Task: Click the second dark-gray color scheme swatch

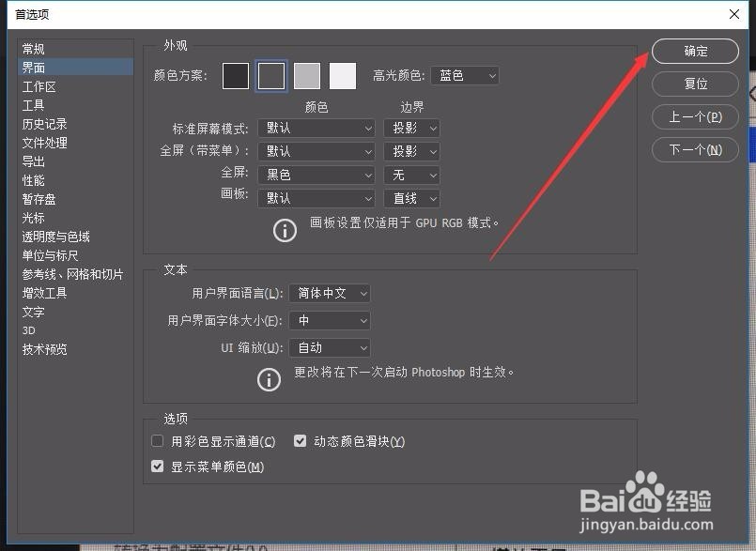Action: [270, 75]
